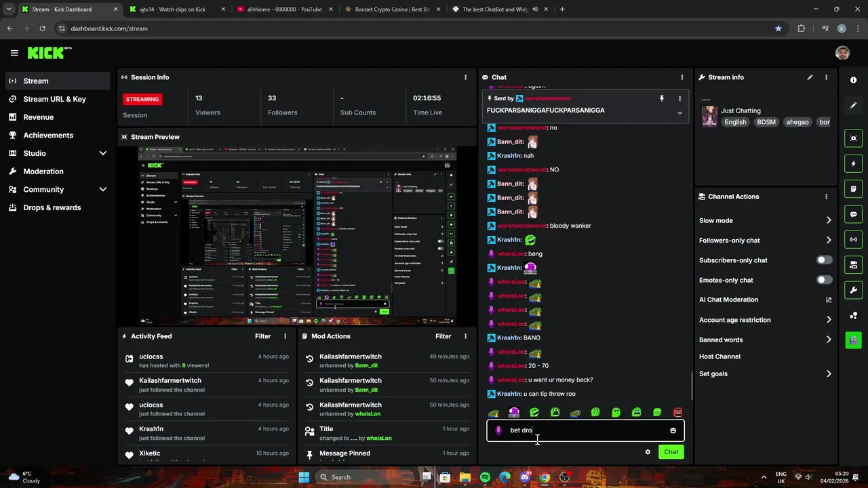868x488 pixels.
Task: Toggle the stream preview widget icon
Action: click(853, 138)
